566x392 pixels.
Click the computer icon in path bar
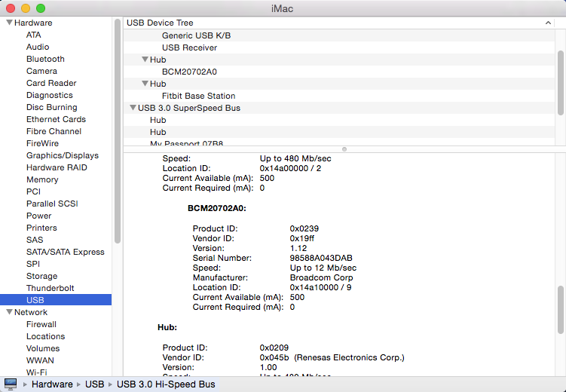[x=10, y=384]
